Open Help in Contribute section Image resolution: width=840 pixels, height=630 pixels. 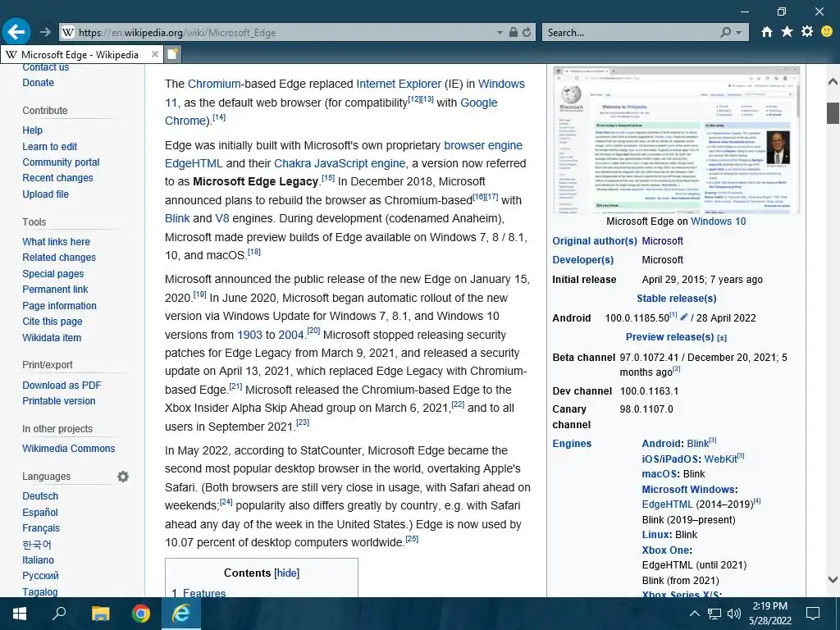pyautogui.click(x=32, y=130)
